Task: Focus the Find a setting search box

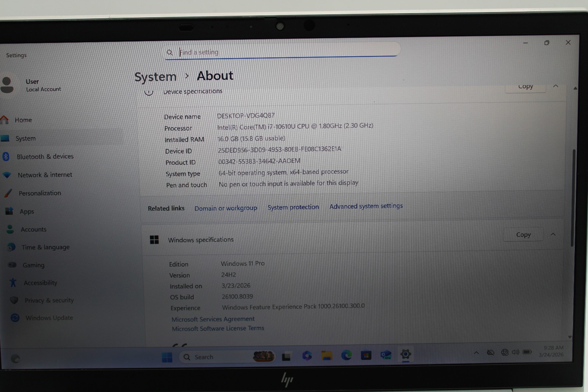Action: click(283, 51)
